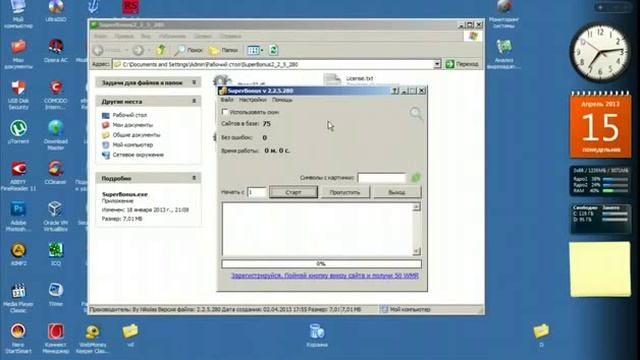640x360 pixels.
Task: Click the 'Начать с' number input field
Action: [257, 192]
